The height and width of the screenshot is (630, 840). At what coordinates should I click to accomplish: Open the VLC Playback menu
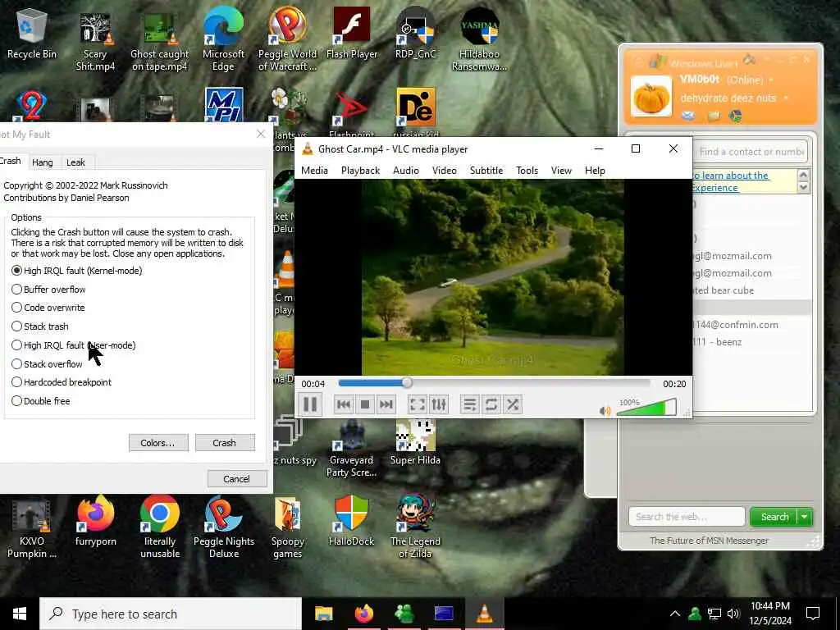[361, 171]
